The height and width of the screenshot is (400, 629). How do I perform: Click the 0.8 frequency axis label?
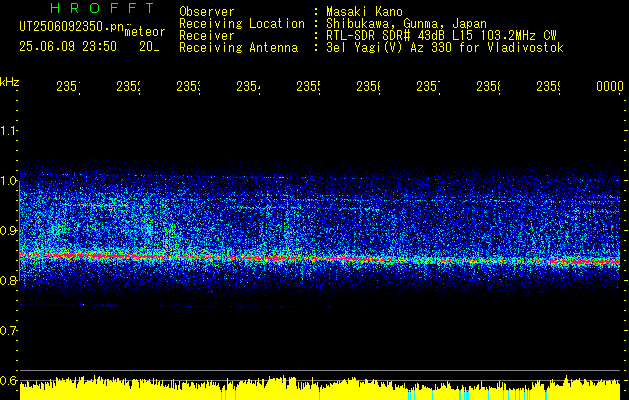8,280
